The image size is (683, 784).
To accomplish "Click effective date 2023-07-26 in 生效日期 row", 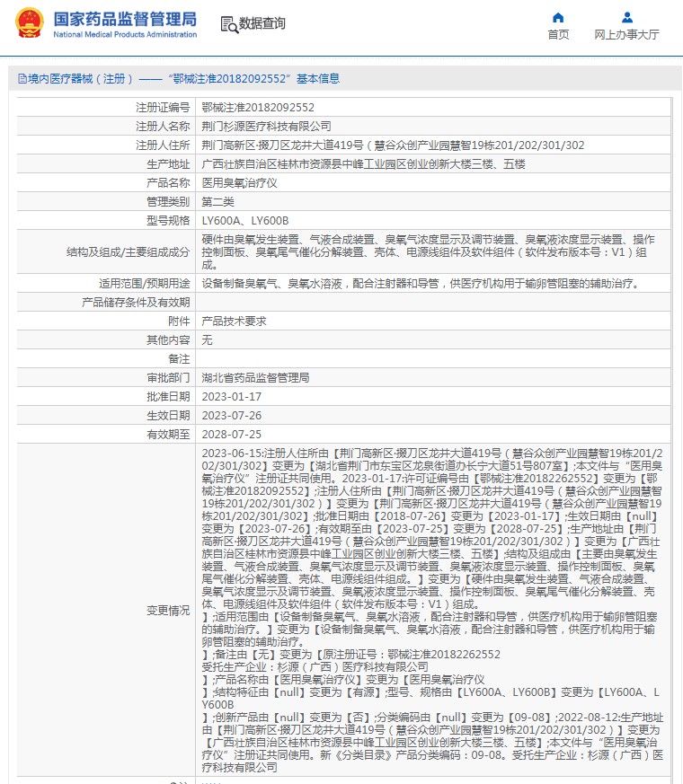I will point(231,416).
